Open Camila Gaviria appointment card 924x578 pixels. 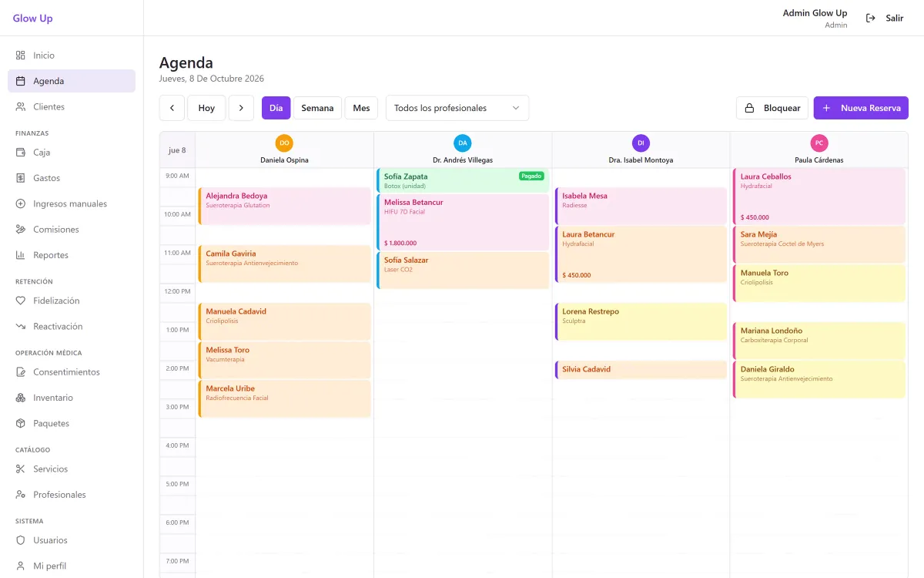284,264
